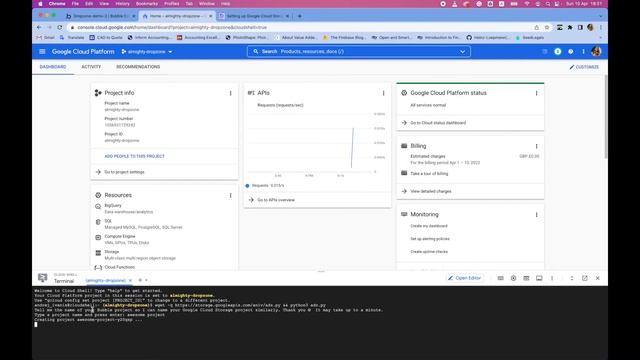Close the Cloud Shell panel
Screen dimensions: 640x360
click(x=598, y=278)
